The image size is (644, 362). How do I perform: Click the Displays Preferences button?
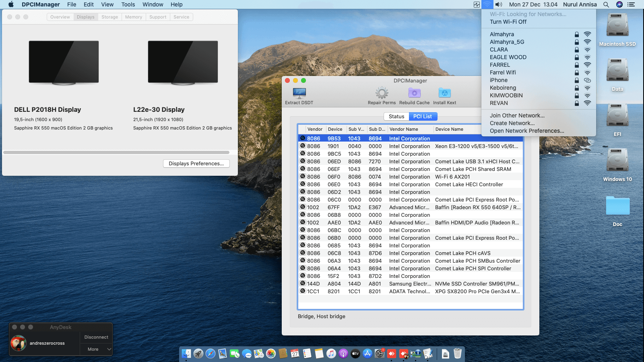(196, 163)
